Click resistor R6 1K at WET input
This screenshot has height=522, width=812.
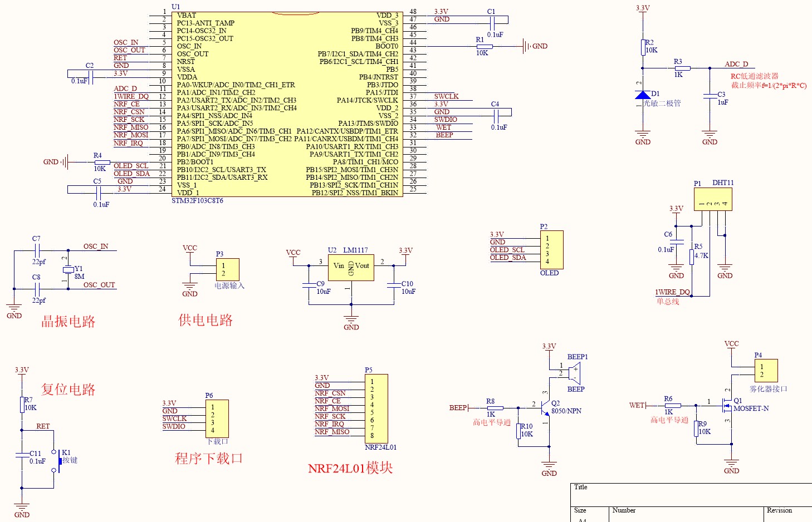673,406
